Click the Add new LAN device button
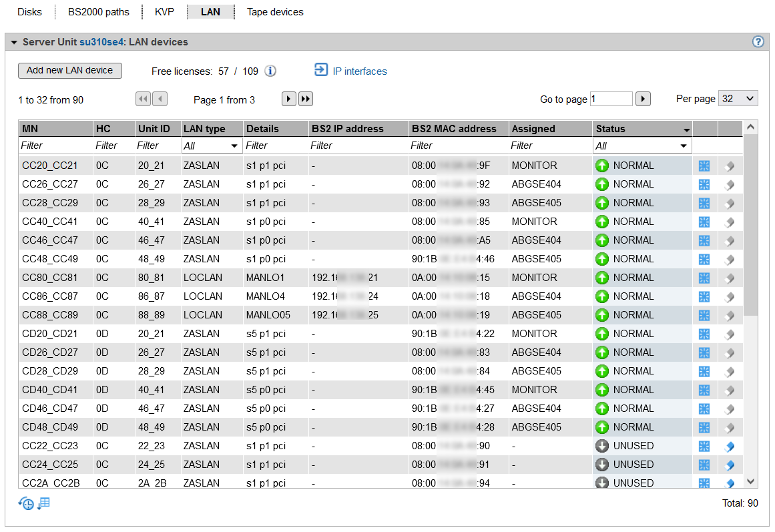The height and width of the screenshot is (532, 775). pyautogui.click(x=70, y=71)
